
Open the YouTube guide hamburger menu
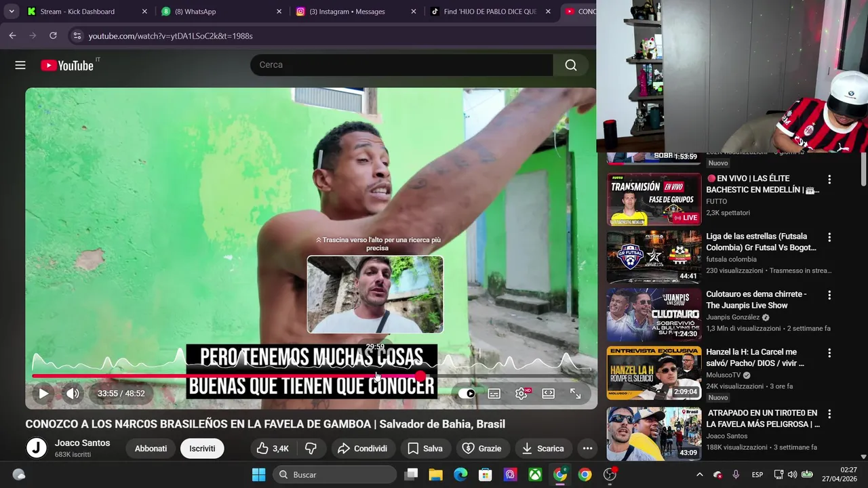tap(20, 65)
